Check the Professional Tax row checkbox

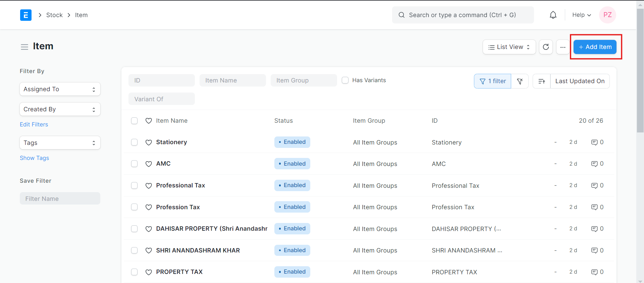click(x=135, y=185)
